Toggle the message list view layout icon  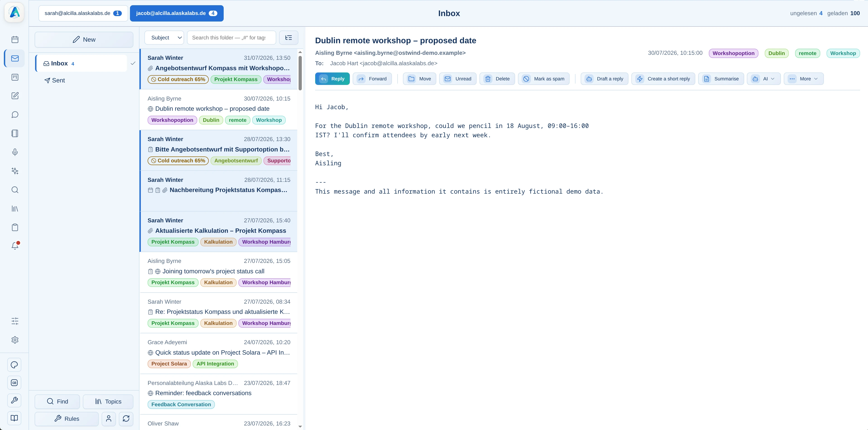click(x=289, y=38)
